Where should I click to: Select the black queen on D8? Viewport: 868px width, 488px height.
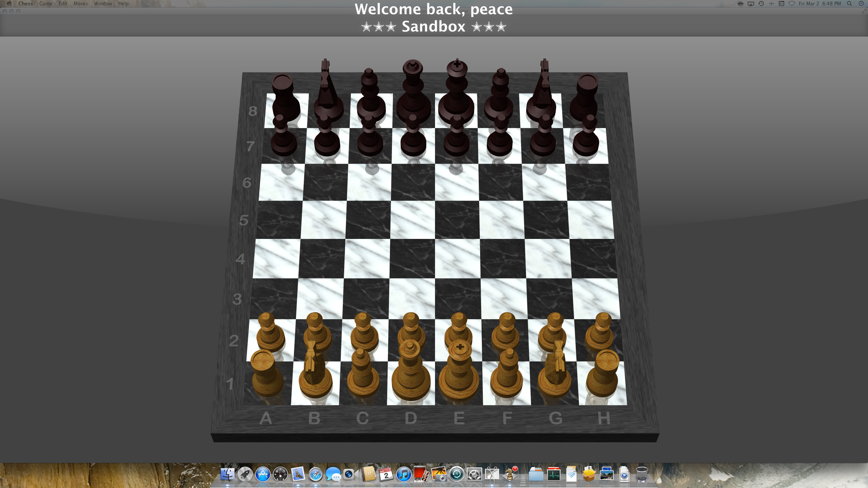(413, 91)
